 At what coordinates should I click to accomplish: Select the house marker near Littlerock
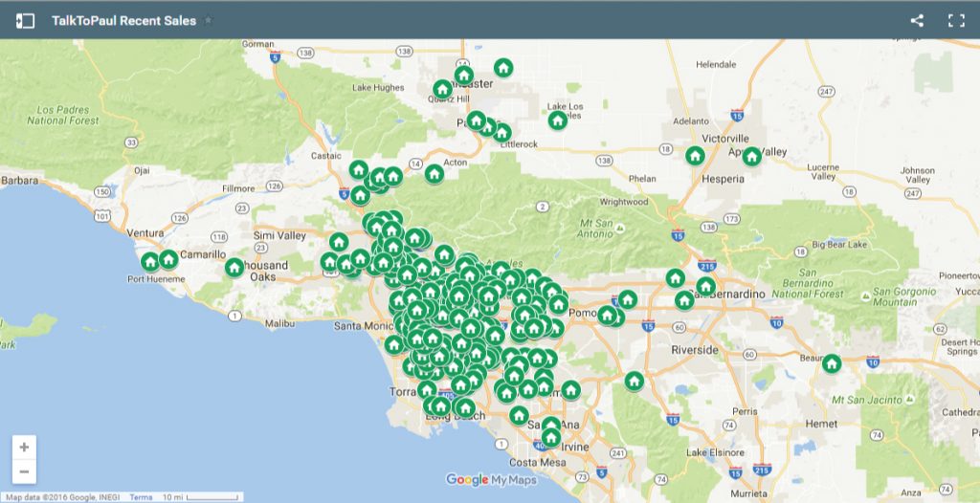(x=501, y=133)
